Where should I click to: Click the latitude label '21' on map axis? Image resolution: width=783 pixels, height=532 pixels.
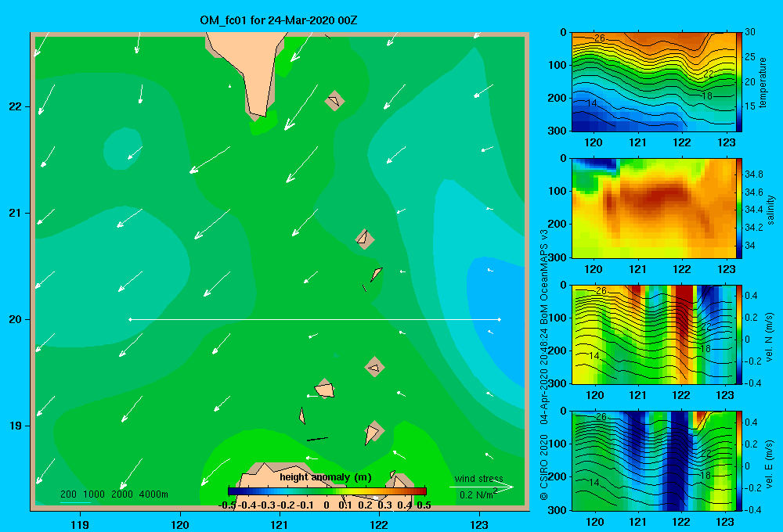(15, 213)
